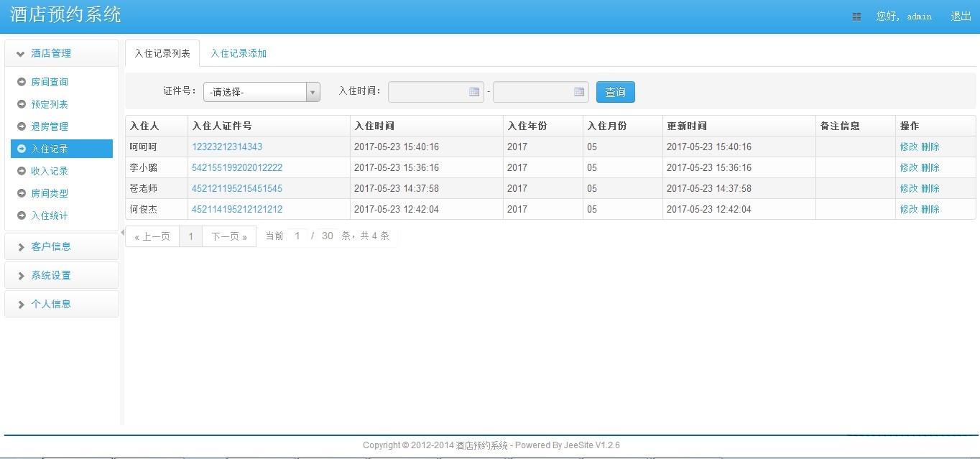Viewport: 980px width, 459px height.
Task: Click the arrow icon beside 预定列表
Action: pos(22,104)
